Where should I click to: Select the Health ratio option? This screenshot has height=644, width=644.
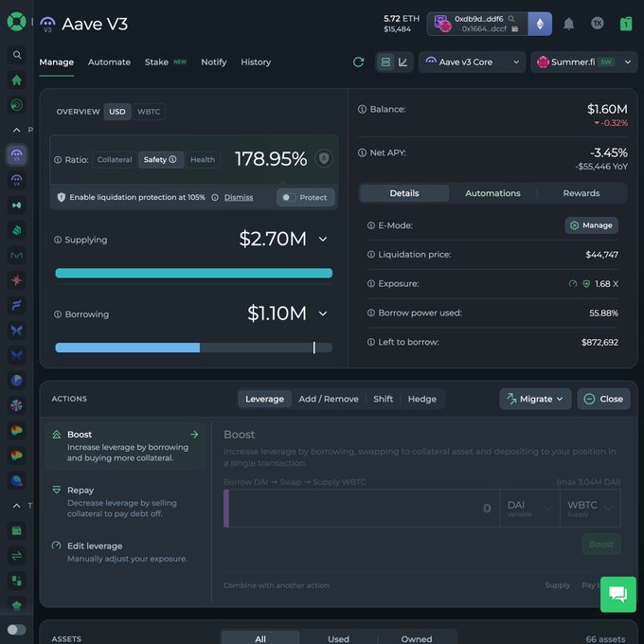click(203, 160)
